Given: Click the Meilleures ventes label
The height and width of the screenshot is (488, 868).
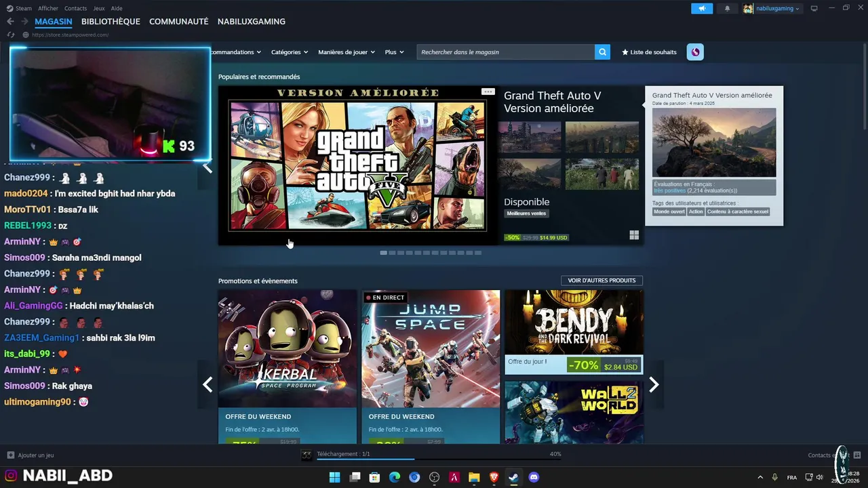Looking at the screenshot, I should point(527,213).
